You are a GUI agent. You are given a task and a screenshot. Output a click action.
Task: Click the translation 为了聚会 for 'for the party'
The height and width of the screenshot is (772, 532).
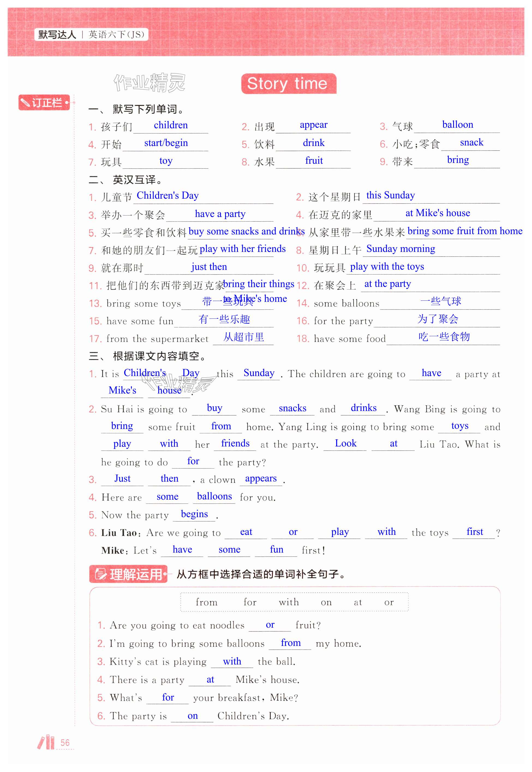click(437, 319)
